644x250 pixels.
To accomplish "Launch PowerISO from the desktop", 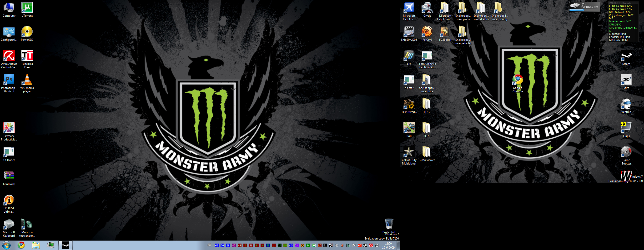I will pos(27,34).
